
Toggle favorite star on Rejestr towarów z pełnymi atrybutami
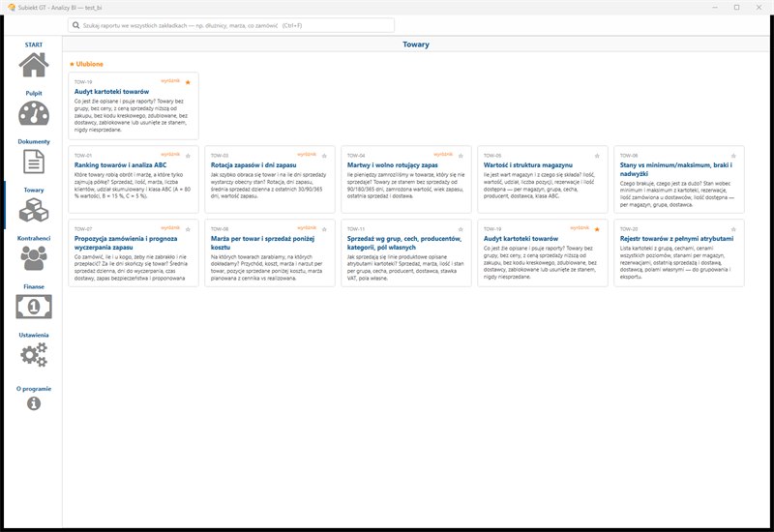[733, 229]
